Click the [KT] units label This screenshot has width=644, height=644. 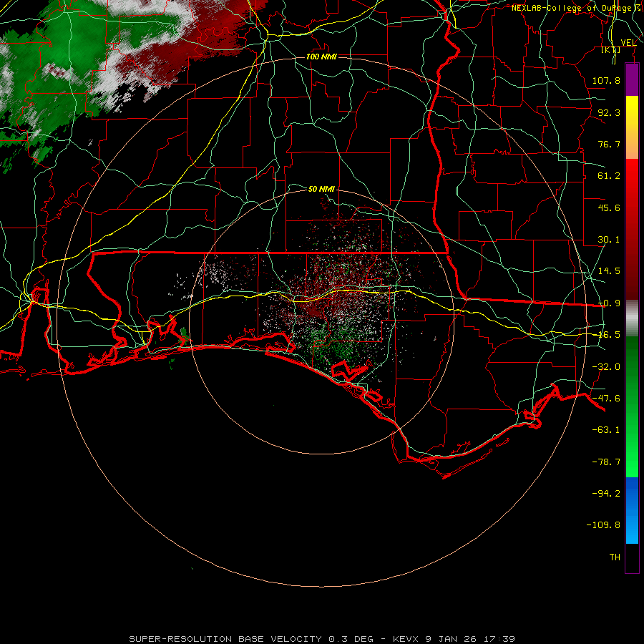click(x=611, y=49)
